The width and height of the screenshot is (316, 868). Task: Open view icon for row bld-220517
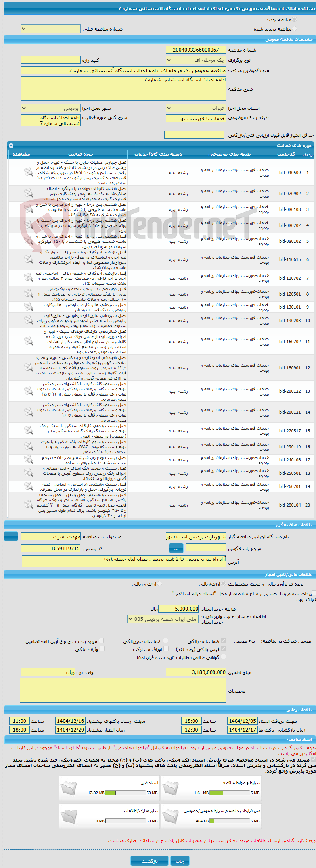(x=29, y=430)
